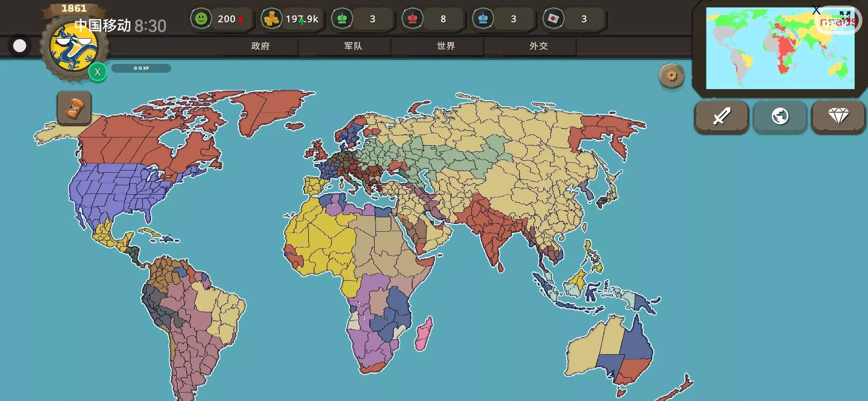Click the 0/0 XP progress bar
The image size is (868, 401).
click(141, 68)
